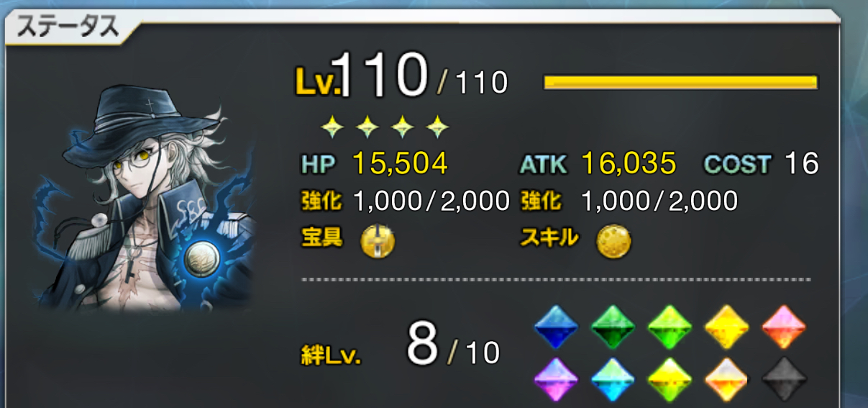Click the HP value 15,504
The height and width of the screenshot is (408, 868).
[400, 165]
